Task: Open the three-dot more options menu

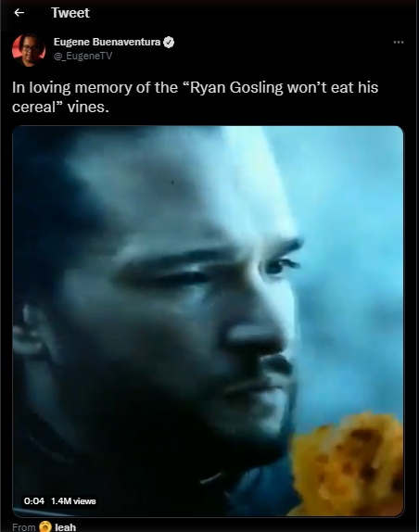Action: click(399, 43)
